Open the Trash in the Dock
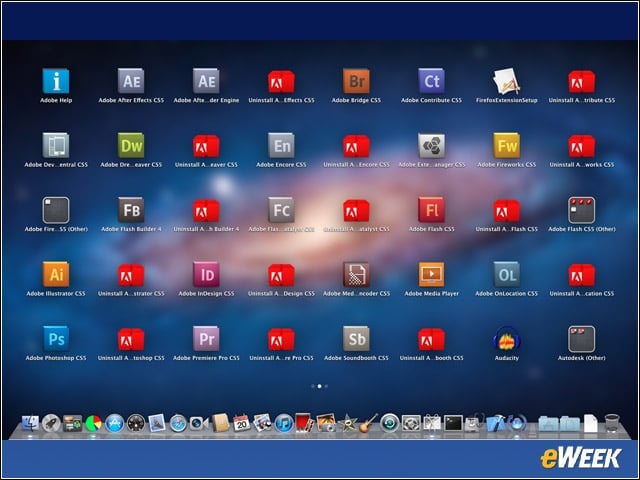The image size is (640, 480). (x=612, y=423)
